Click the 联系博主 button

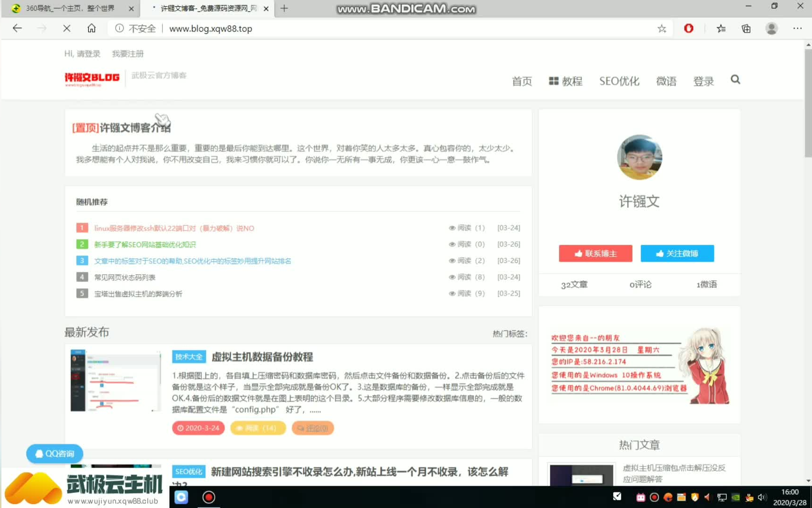595,254
